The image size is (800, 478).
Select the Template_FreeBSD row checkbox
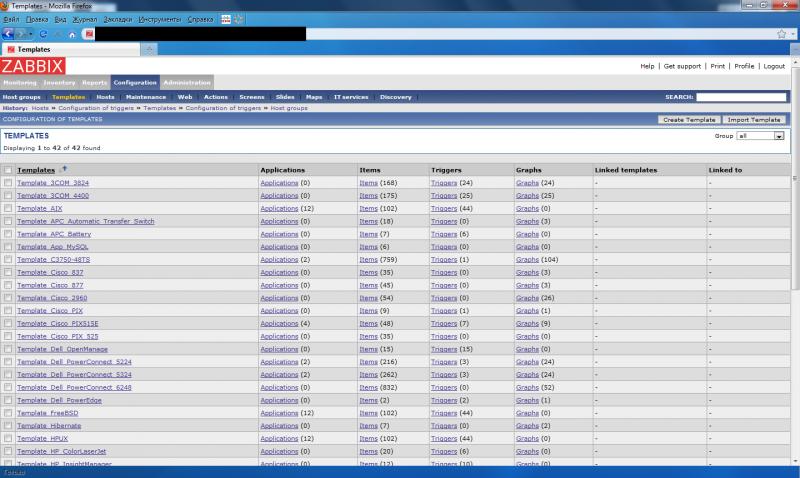(x=9, y=412)
